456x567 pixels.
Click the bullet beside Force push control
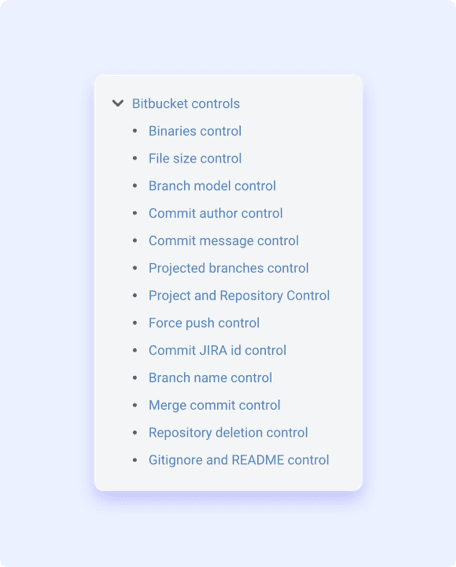pos(135,323)
